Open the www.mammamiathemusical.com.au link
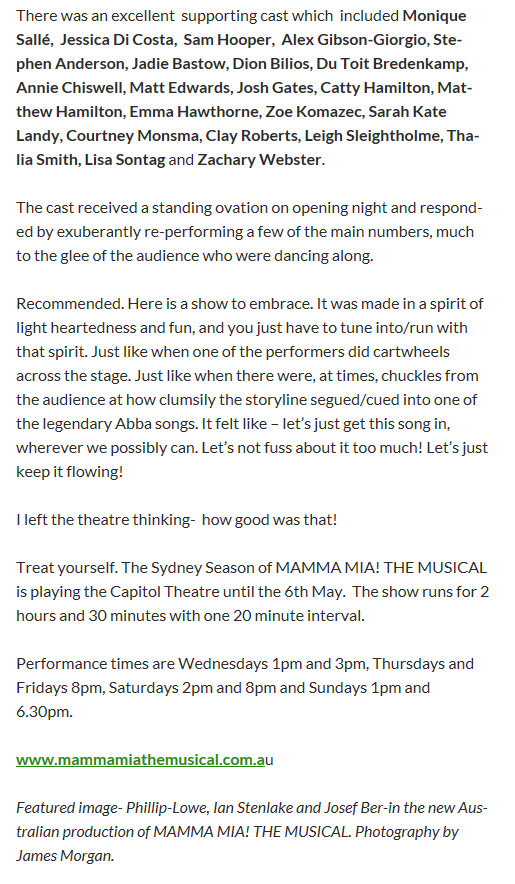 pos(140,759)
